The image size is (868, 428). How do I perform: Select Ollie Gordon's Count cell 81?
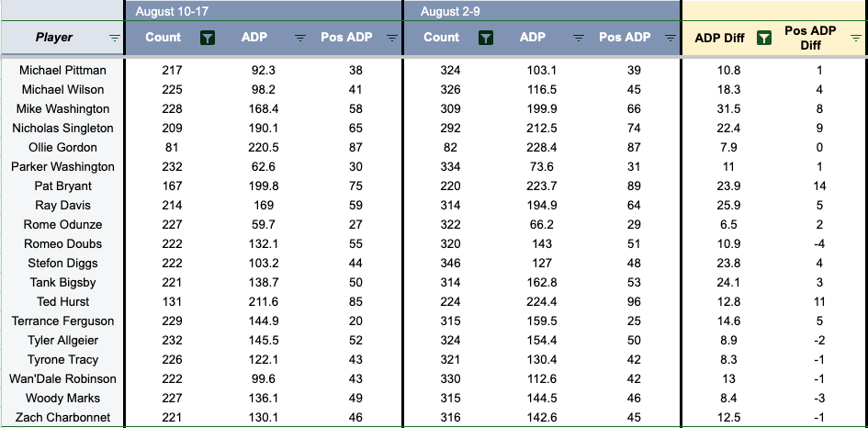pos(172,148)
